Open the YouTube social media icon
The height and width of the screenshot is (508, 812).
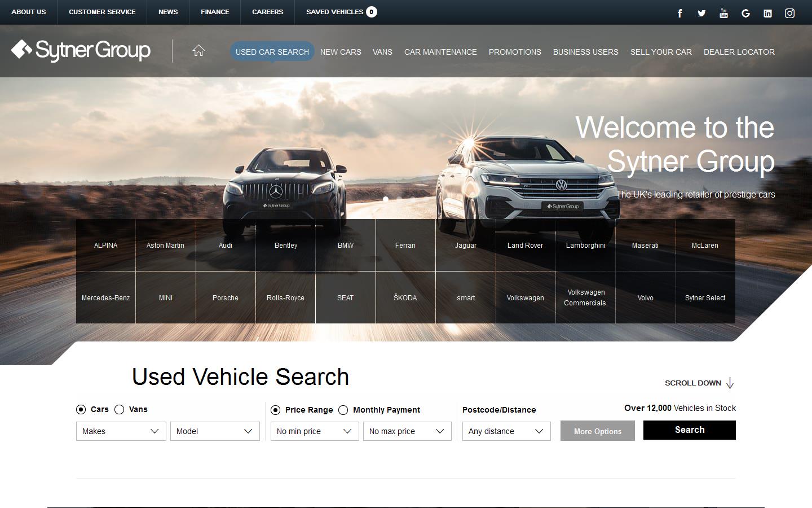[x=723, y=12]
